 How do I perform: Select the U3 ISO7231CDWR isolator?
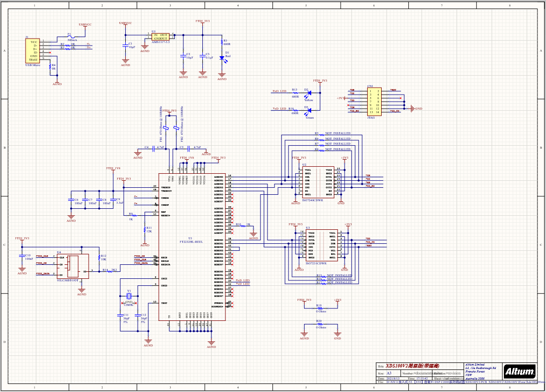(x=322, y=245)
